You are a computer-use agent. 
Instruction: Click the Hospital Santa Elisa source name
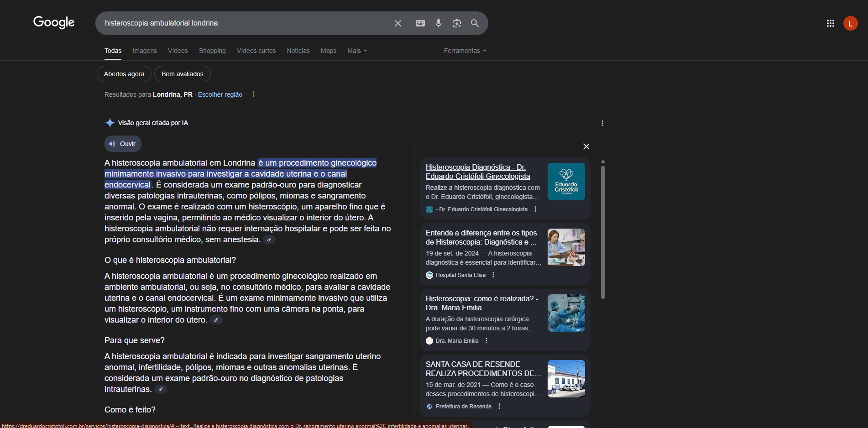tap(460, 275)
